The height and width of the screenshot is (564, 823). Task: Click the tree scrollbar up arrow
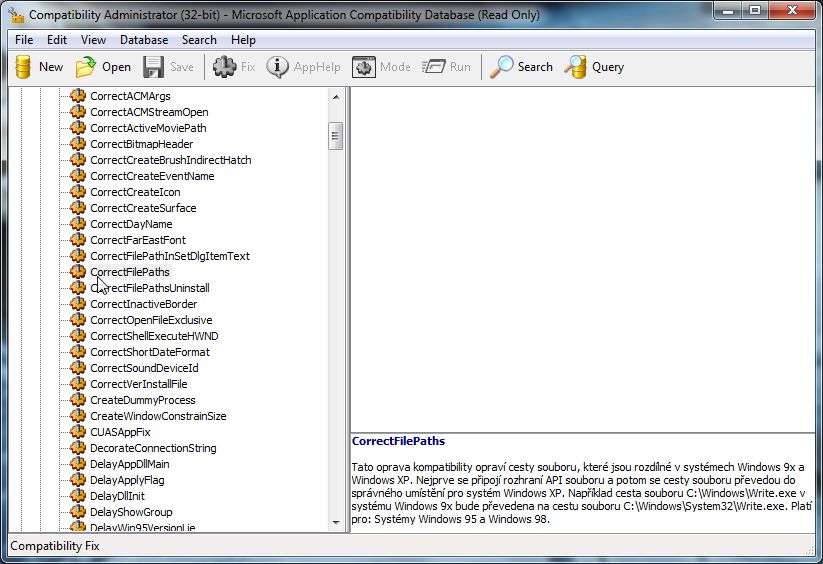tap(336, 97)
